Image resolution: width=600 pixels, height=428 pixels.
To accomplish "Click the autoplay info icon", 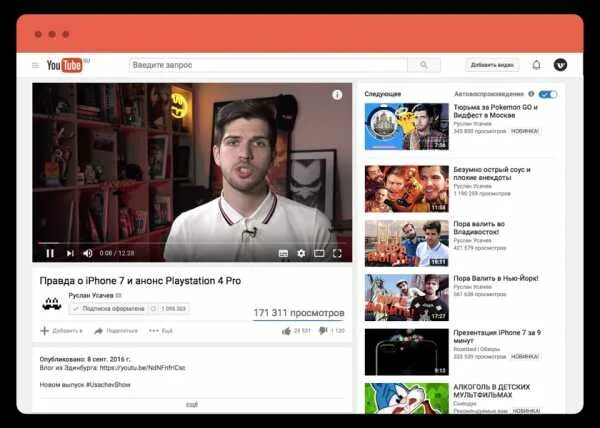I will coord(531,94).
